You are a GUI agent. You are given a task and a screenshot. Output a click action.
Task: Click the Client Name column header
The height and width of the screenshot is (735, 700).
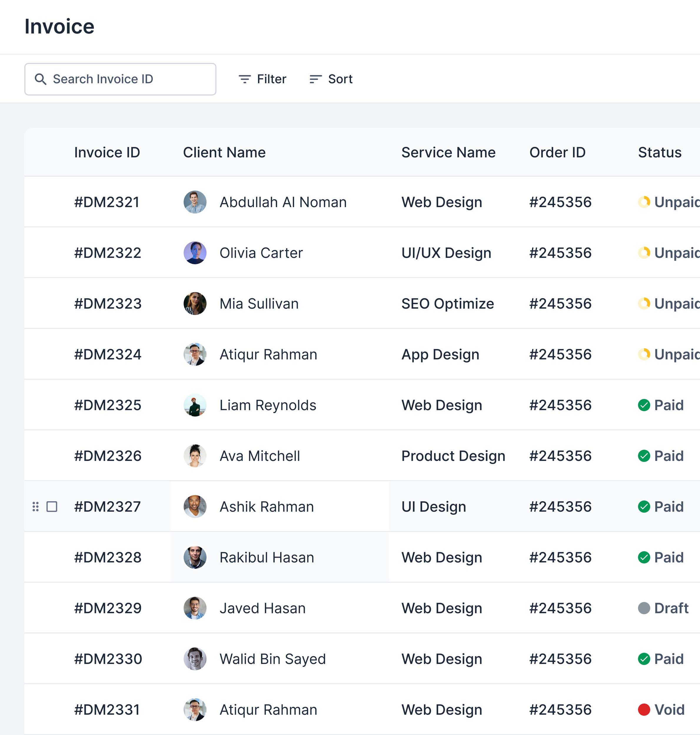tap(224, 152)
